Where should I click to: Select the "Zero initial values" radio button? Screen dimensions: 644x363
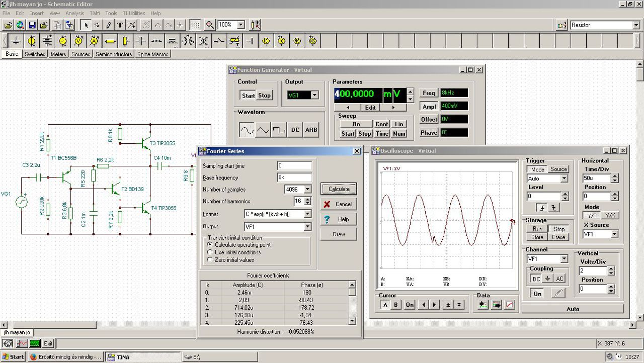210,260
